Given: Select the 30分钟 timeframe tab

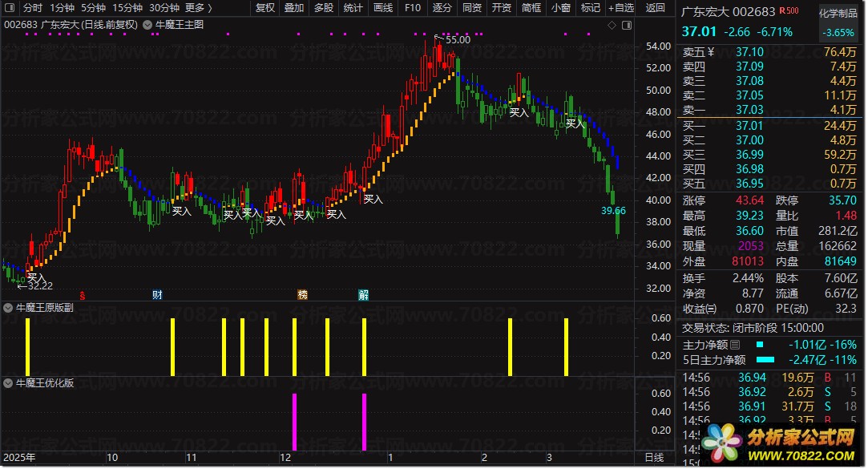Looking at the screenshot, I should click(164, 8).
